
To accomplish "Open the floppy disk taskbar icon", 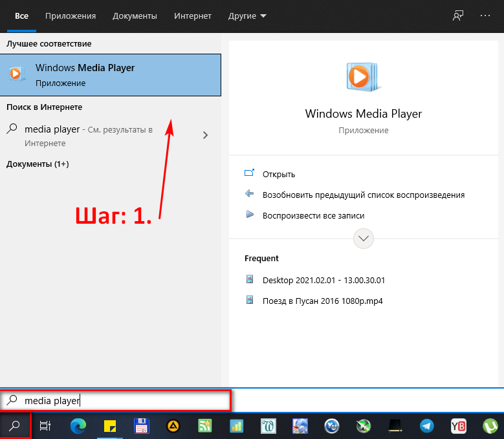I will pos(142,426).
